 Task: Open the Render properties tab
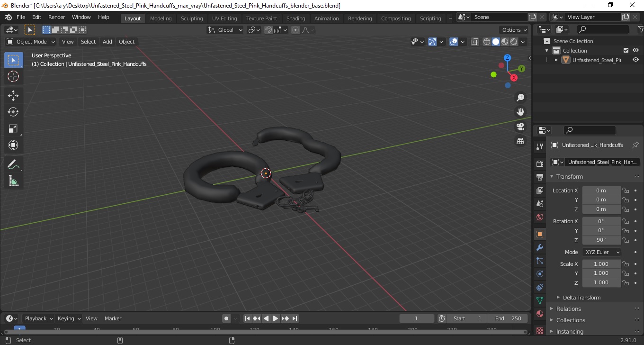[x=540, y=164]
